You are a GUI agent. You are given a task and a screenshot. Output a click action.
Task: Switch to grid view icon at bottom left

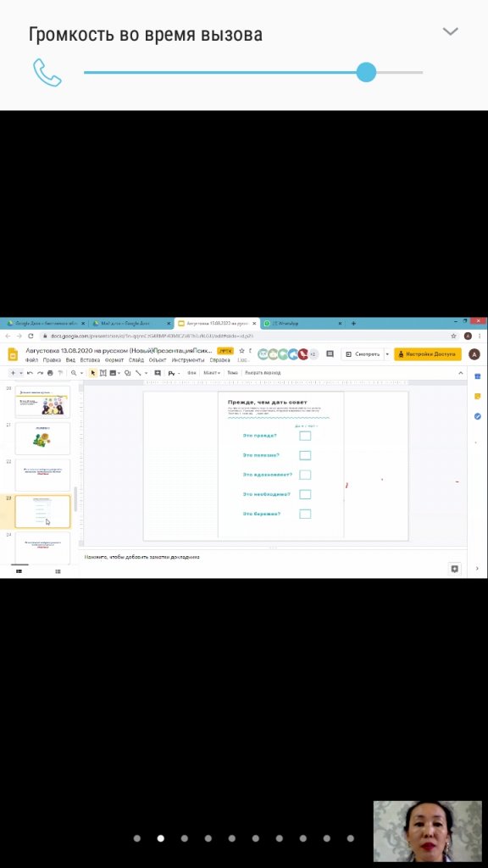pos(58,571)
